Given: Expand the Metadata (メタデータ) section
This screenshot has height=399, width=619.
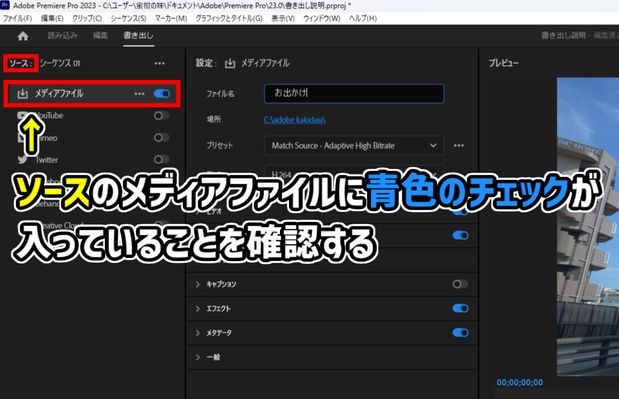Looking at the screenshot, I should click(x=198, y=333).
